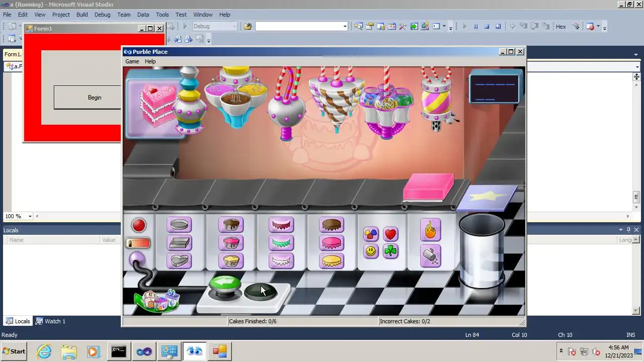Screen dimensions: 644x362
Task: Choose the yellow vanilla batter flavor
Action: pos(231,261)
